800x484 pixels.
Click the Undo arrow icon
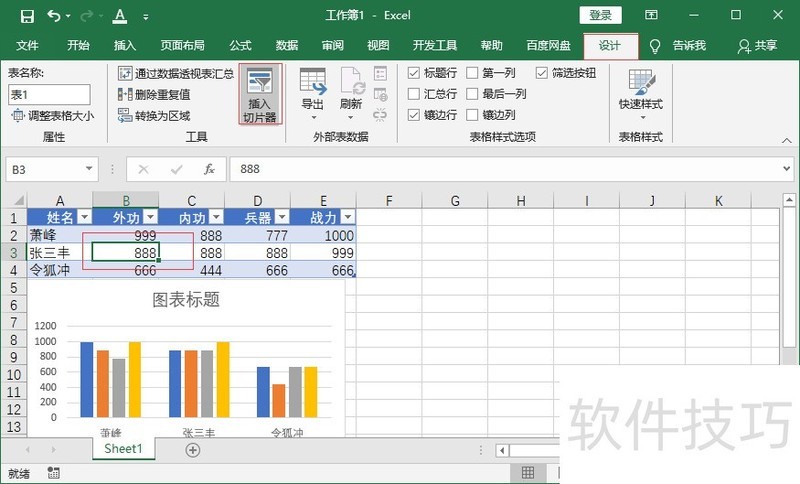(x=54, y=15)
